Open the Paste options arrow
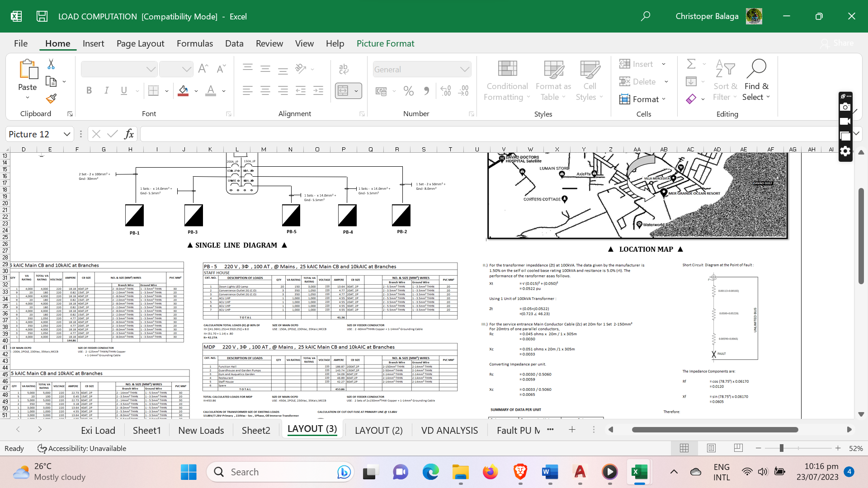This screenshot has height=488, width=868. [28, 98]
